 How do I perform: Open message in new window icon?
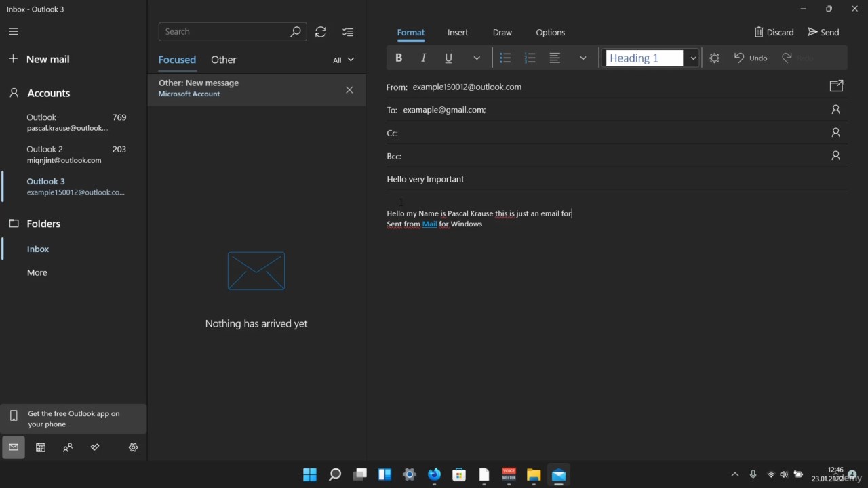pos(836,86)
